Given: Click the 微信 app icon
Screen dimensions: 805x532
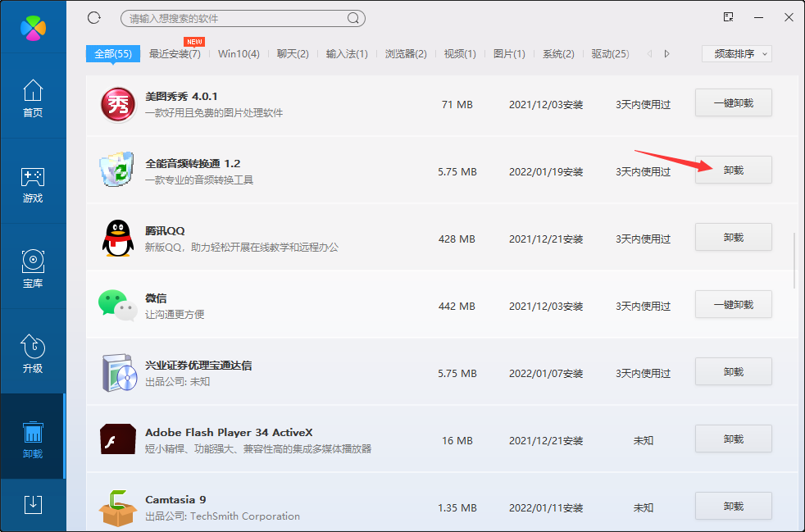Looking at the screenshot, I should pos(117,306).
